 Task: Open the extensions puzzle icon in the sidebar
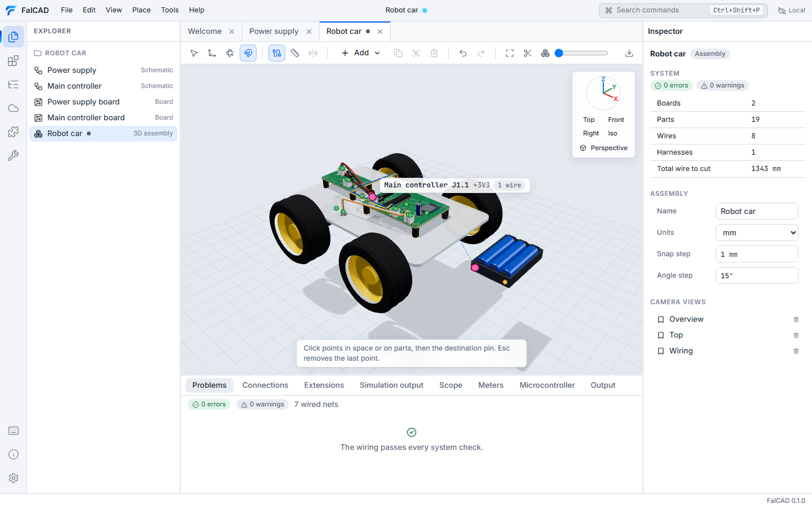(14, 132)
